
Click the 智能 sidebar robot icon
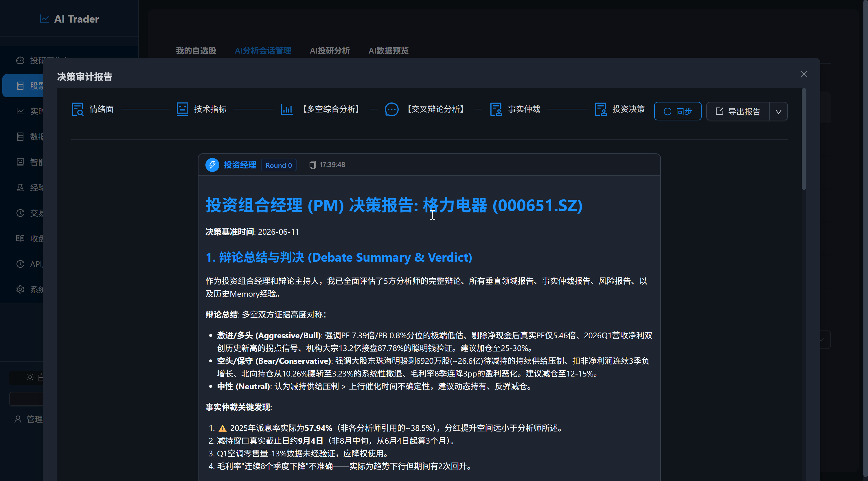20,162
